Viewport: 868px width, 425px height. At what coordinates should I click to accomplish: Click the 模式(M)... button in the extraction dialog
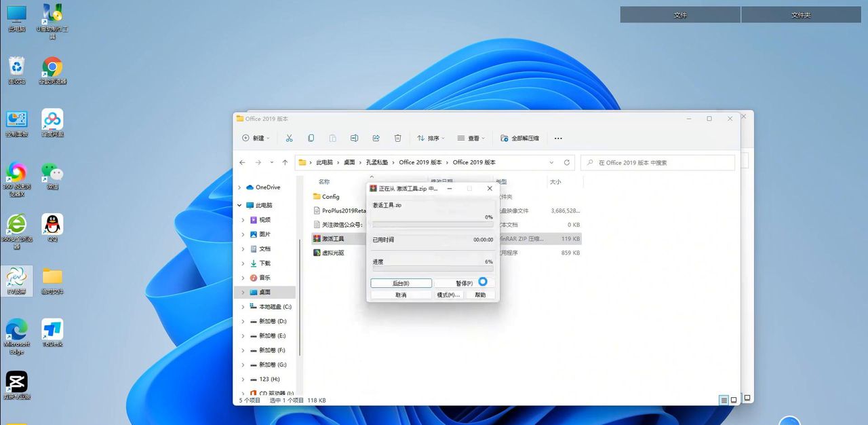point(448,295)
